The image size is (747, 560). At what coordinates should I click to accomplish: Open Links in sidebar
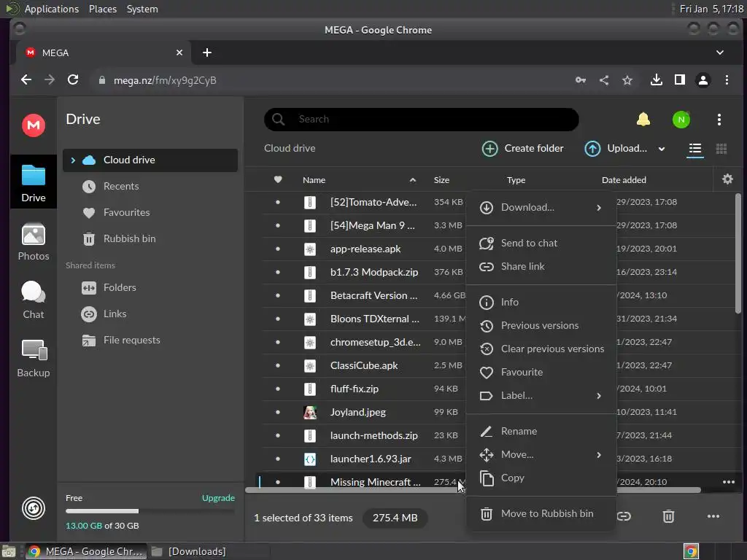click(x=150, y=314)
